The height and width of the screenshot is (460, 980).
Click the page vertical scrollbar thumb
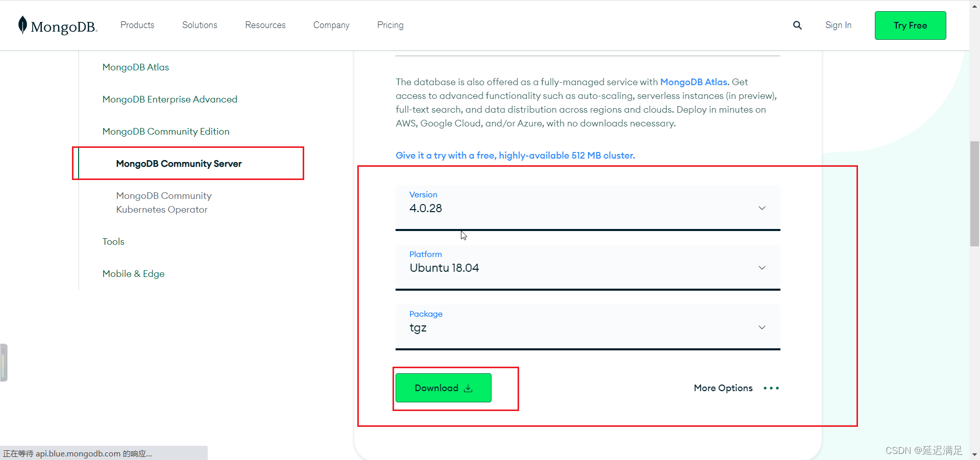974,194
